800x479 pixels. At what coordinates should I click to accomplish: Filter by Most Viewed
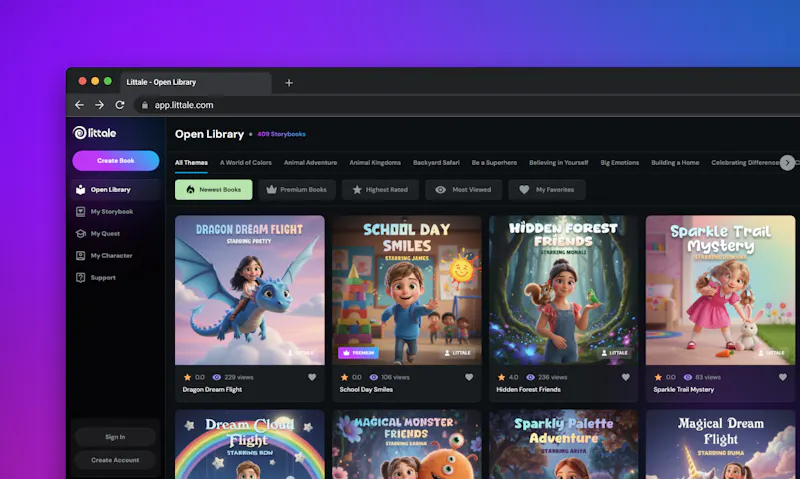pos(464,190)
